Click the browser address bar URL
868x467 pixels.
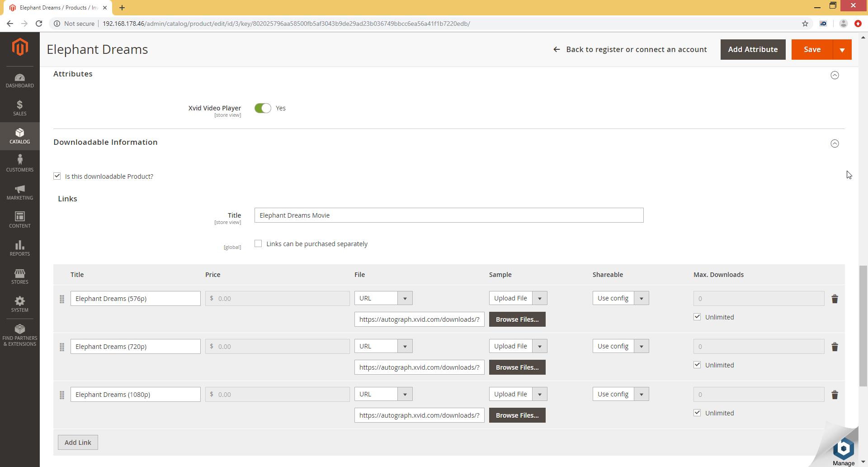tap(286, 24)
